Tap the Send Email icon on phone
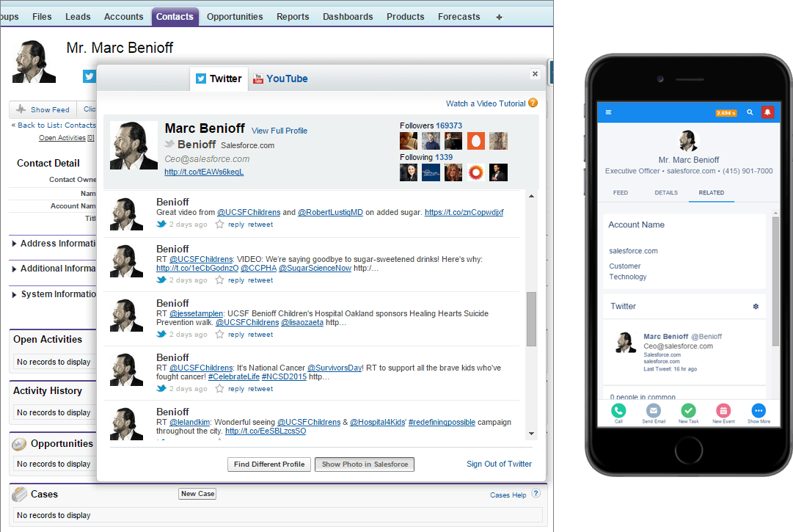793x532 pixels. (x=654, y=411)
